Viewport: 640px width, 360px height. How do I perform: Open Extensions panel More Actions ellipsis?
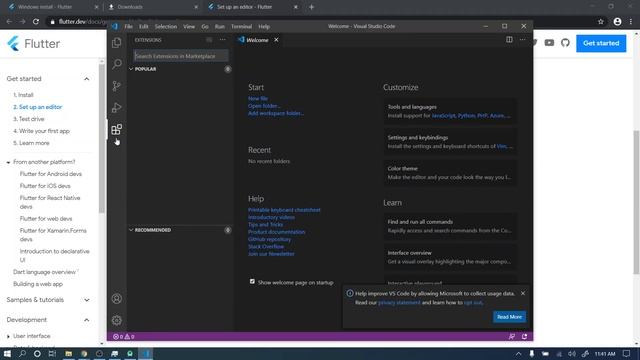click(222, 40)
